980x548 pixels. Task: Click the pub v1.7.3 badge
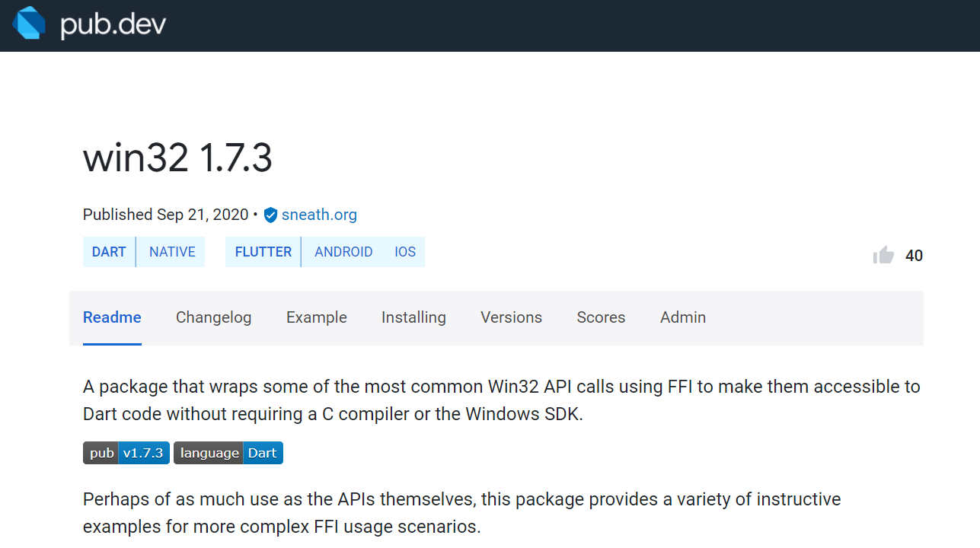point(126,453)
